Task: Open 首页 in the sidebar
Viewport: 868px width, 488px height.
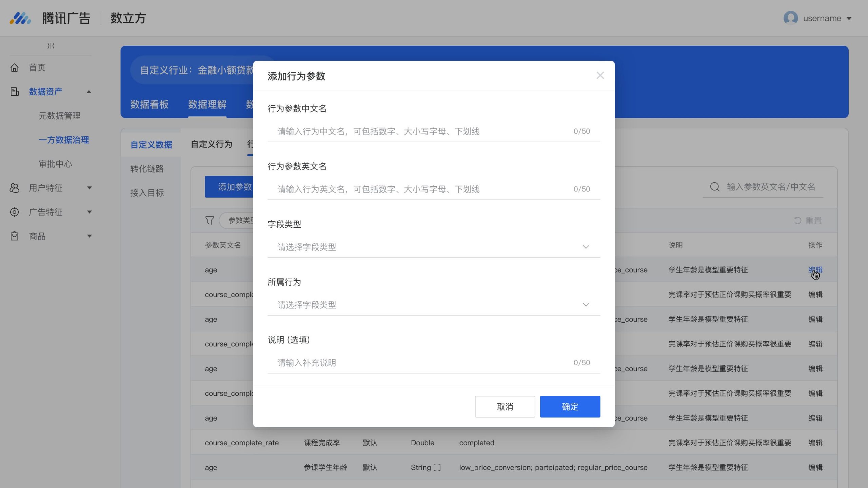Action: (37, 68)
